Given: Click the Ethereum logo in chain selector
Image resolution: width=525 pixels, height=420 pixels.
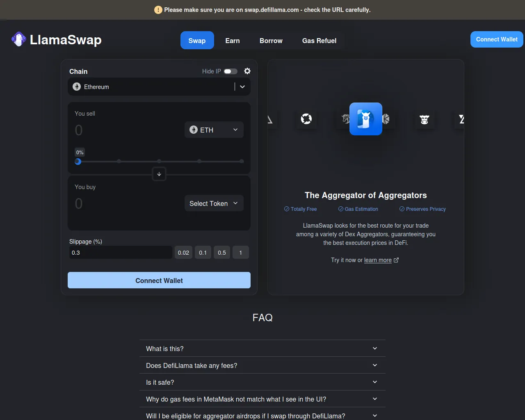Looking at the screenshot, I should 77,87.
